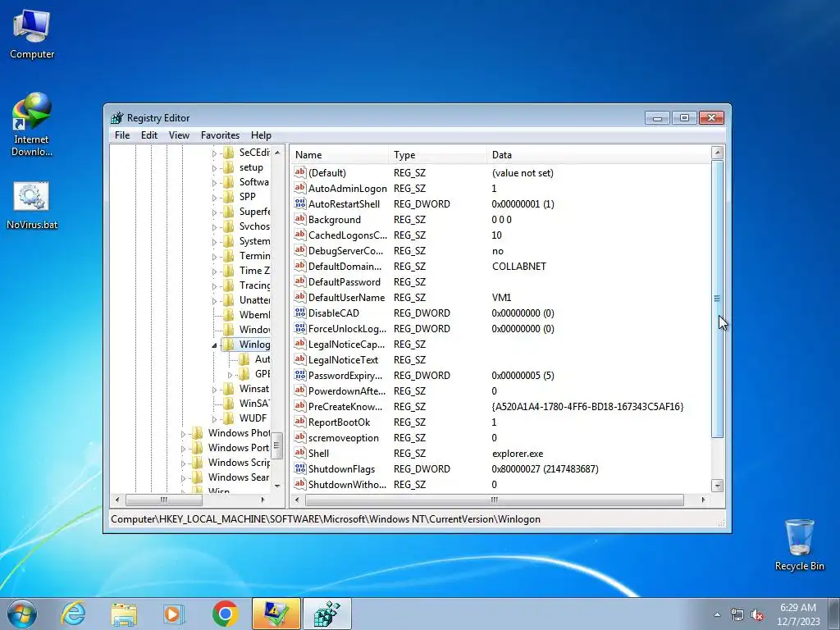Sort values by the Type column header
The height and width of the screenshot is (630, 840).
pyautogui.click(x=438, y=155)
